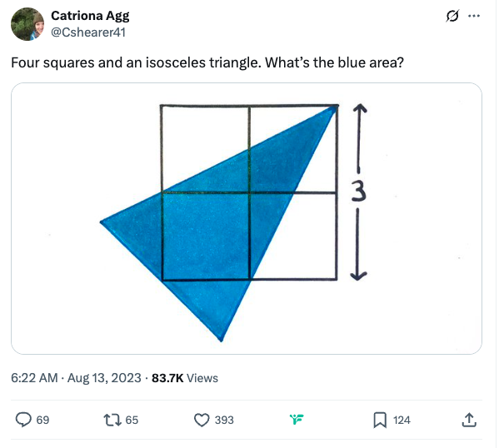
Task: Click the 124 bookmarks count
Action: coord(402,420)
